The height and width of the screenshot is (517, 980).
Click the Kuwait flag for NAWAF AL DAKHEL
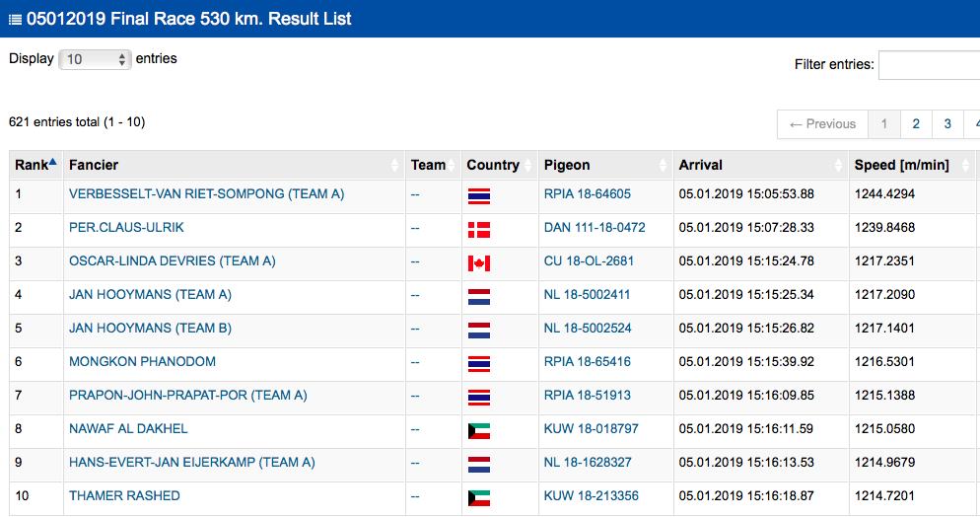tap(479, 430)
